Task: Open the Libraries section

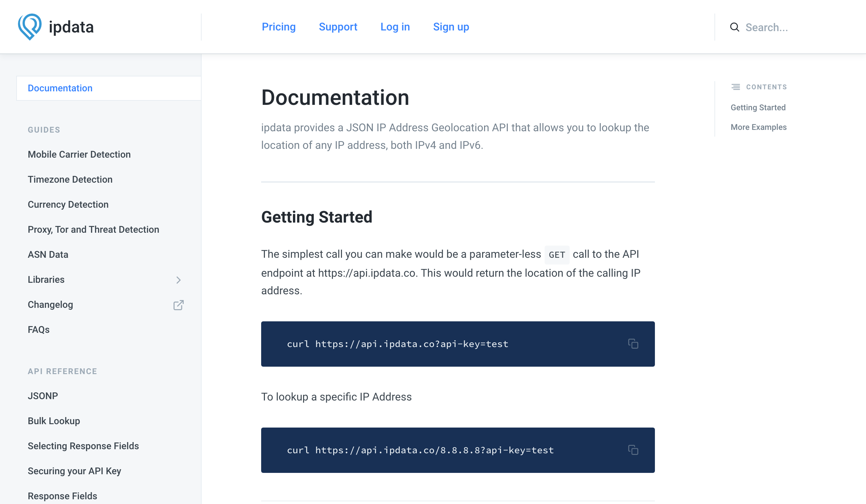Action: [46, 280]
